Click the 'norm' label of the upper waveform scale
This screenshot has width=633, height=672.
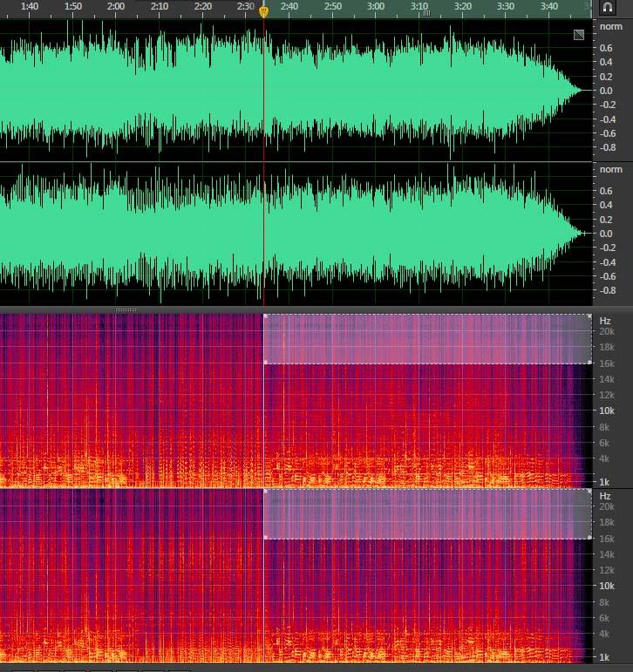pyautogui.click(x=610, y=26)
